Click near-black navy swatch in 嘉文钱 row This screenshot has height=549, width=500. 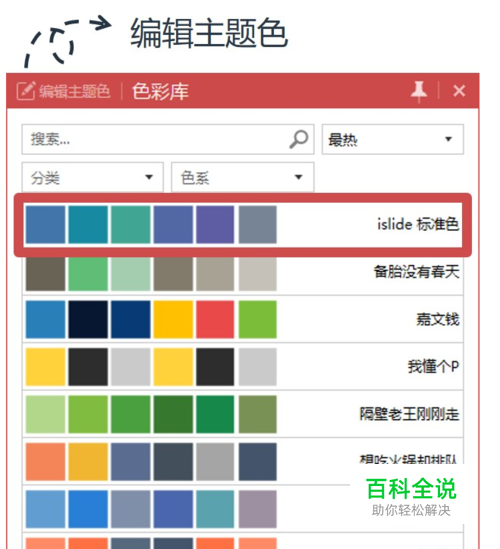[x=88, y=319]
